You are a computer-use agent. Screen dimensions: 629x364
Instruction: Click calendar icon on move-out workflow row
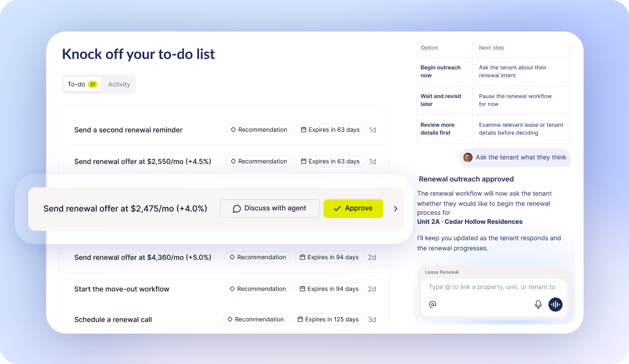(303, 288)
